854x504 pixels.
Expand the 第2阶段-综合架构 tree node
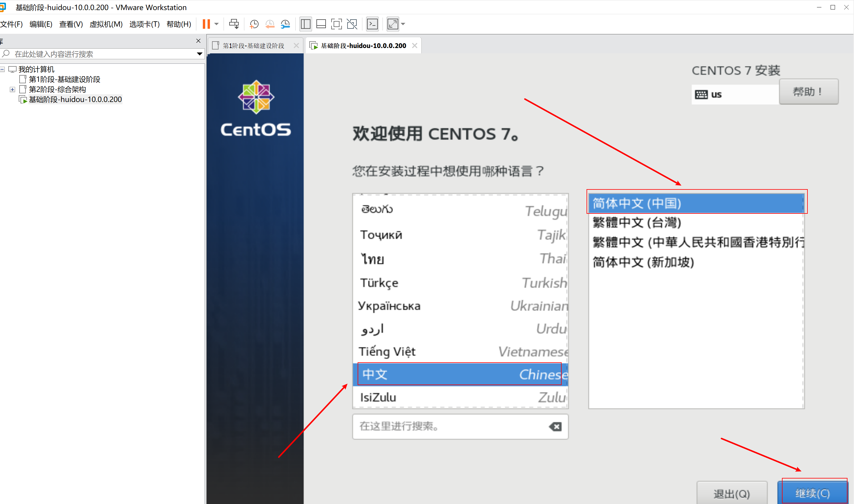coord(12,90)
